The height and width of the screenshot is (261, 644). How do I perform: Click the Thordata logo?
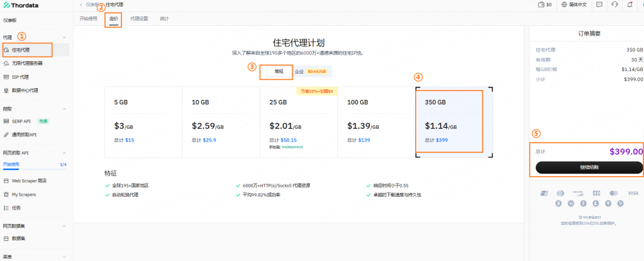[25, 5]
